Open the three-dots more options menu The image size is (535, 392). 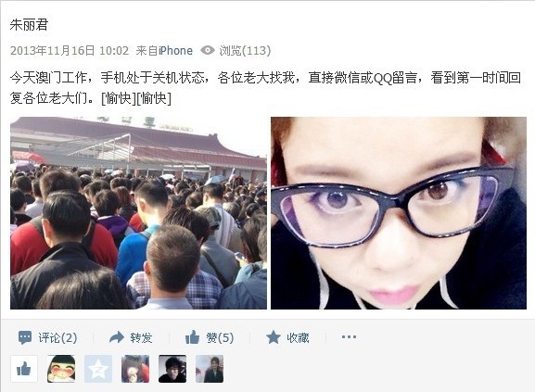[x=349, y=336]
